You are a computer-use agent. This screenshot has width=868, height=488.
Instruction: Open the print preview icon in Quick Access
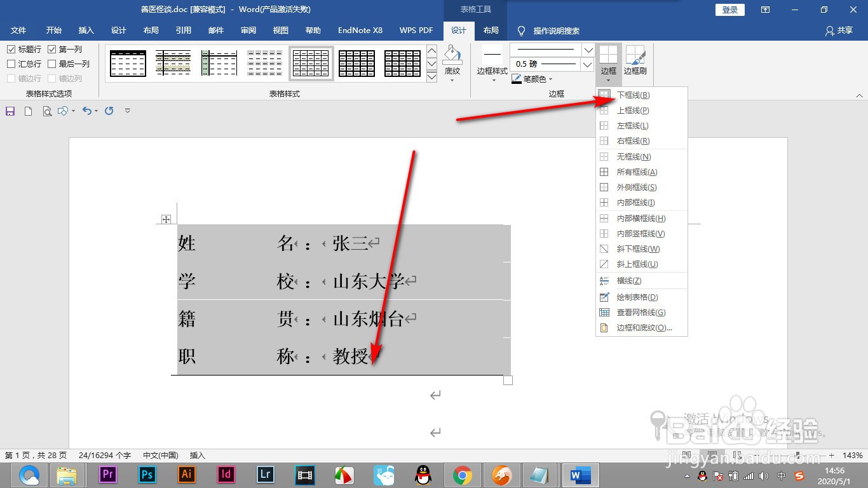click(47, 111)
